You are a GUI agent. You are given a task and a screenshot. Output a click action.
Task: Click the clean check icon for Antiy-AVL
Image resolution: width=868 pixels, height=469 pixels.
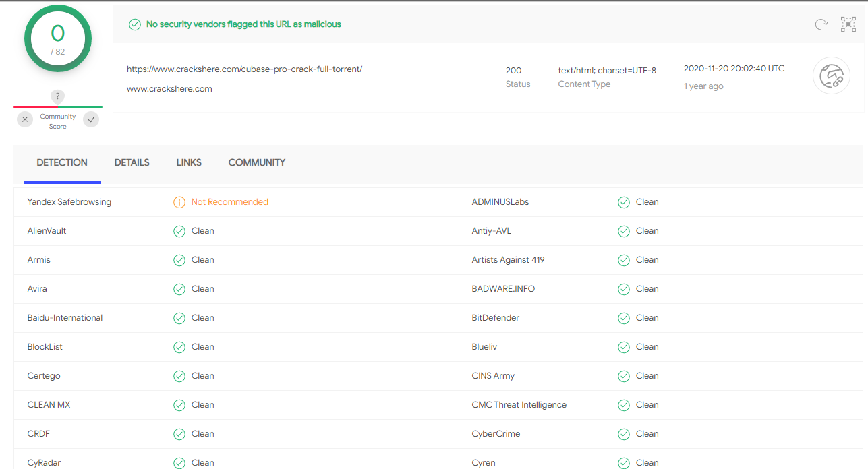point(624,231)
